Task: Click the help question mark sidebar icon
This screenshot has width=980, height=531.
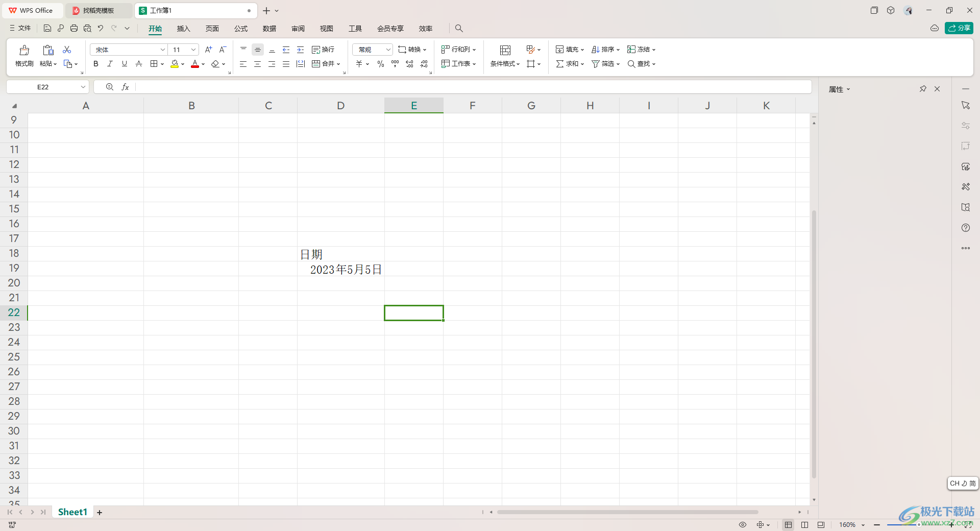Action: 966,228
